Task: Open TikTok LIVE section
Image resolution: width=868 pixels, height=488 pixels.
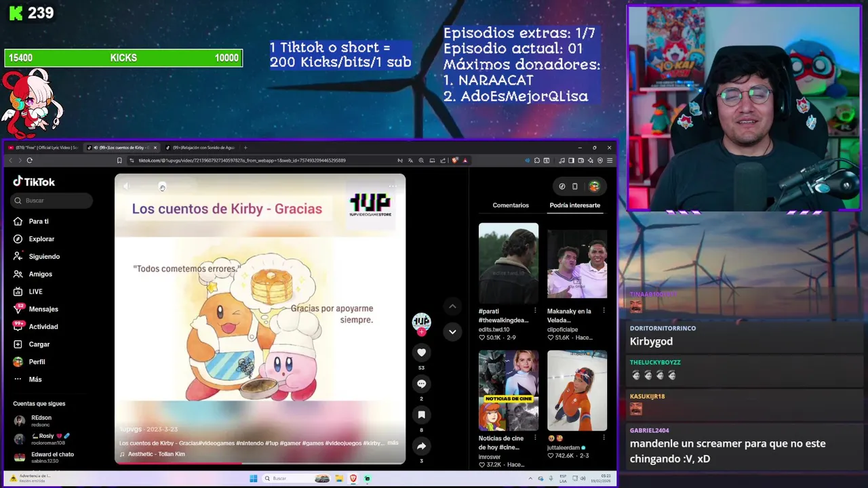Action: click(28, 292)
